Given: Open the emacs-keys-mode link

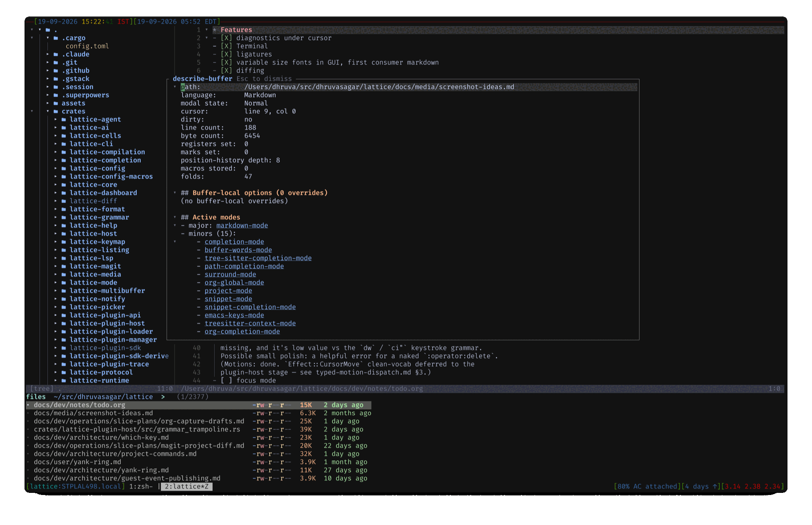Looking at the screenshot, I should pos(234,315).
